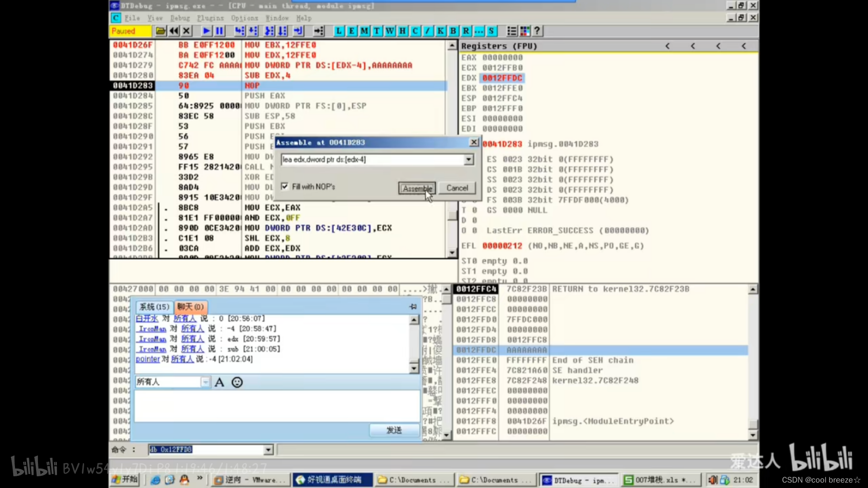Open the Window menu
Screen dimensions: 868x488
(x=277, y=18)
